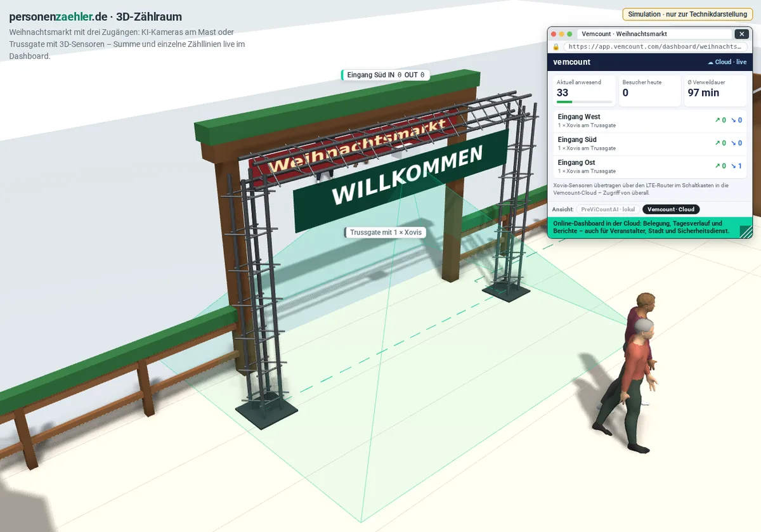Click the green IN arrow for Eingang Ost
The height and width of the screenshot is (532, 761).
[720, 166]
